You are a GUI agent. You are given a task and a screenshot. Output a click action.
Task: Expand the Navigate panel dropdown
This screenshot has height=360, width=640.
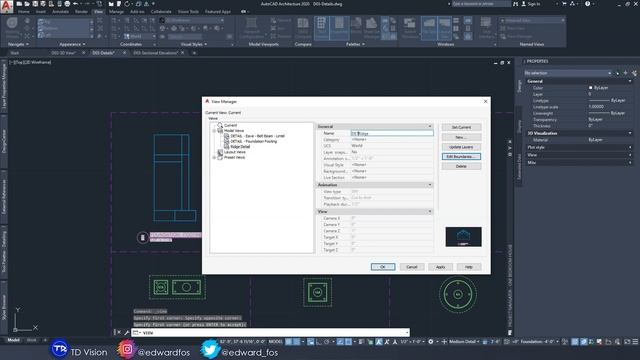(18, 44)
